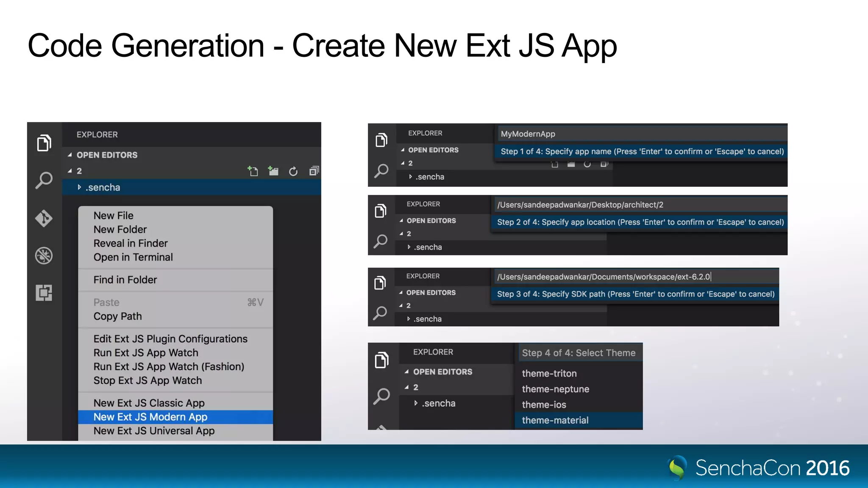Click Search icon in Step 4 screenshot
868x488 pixels.
tap(382, 396)
